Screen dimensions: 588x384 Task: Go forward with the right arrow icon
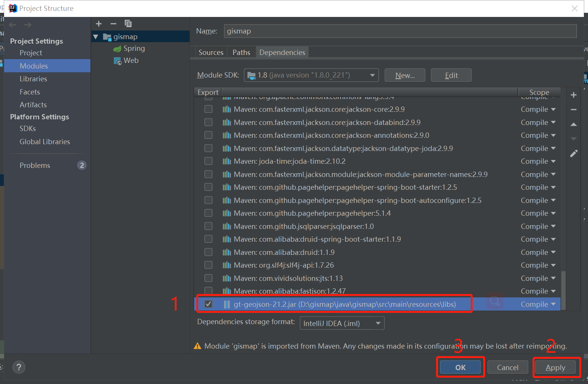(28, 25)
